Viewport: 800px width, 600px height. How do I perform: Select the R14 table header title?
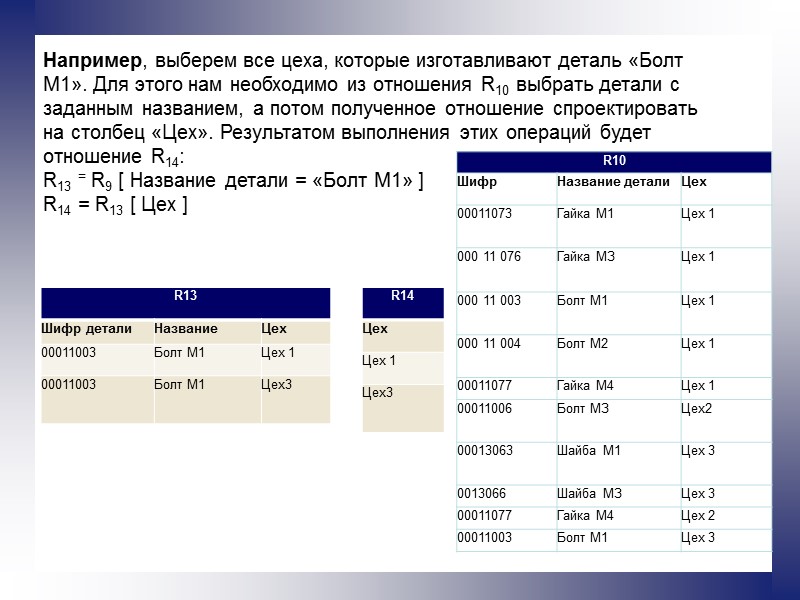(402, 295)
